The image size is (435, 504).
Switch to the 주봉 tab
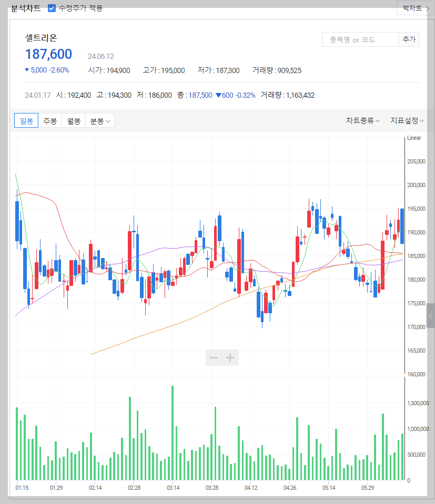50,121
